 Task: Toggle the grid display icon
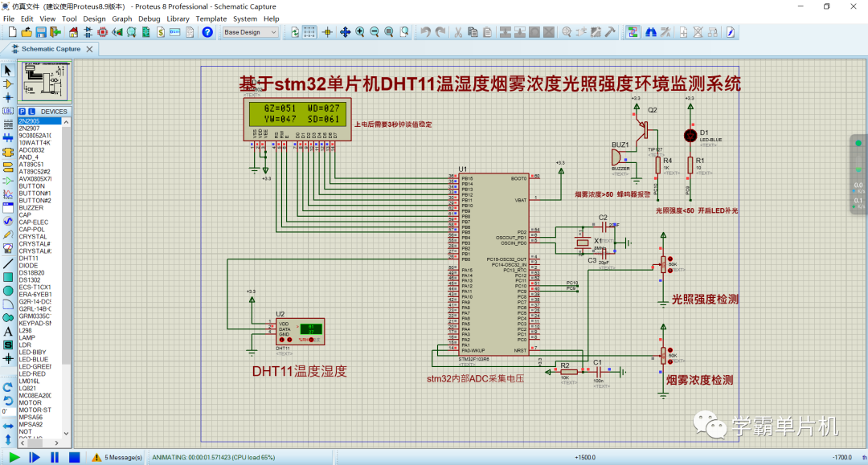coord(309,33)
